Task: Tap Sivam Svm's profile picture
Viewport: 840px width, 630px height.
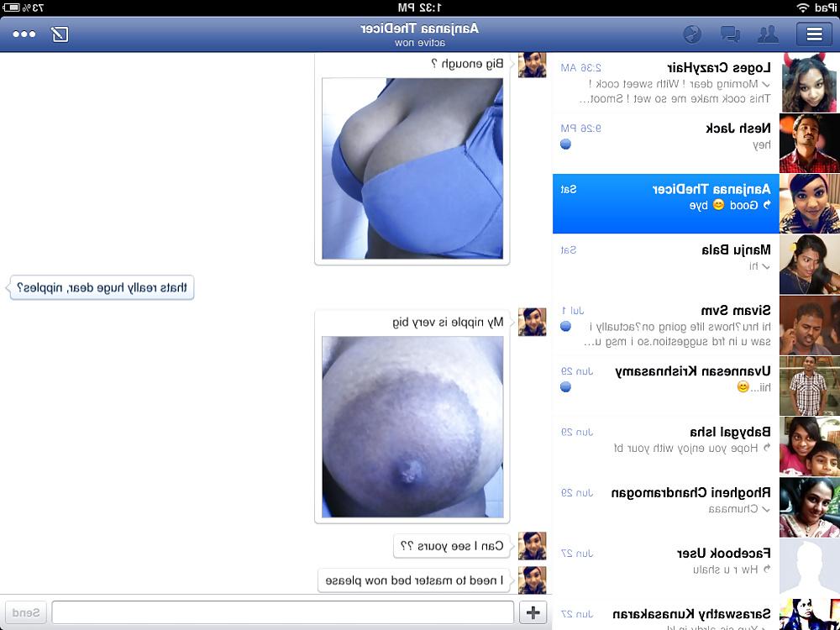Action: (x=810, y=325)
